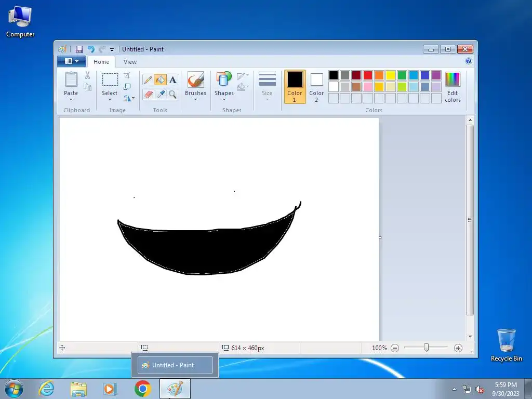Screen dimensions: 532x399
Task: Show hidden tray icons arrow
Action: click(x=454, y=389)
